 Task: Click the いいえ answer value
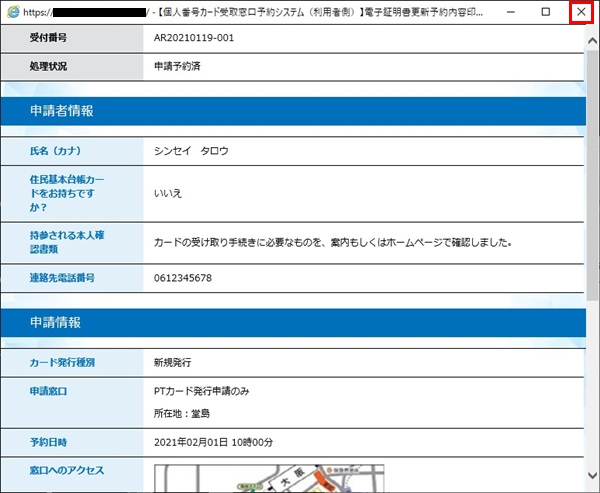click(x=168, y=193)
